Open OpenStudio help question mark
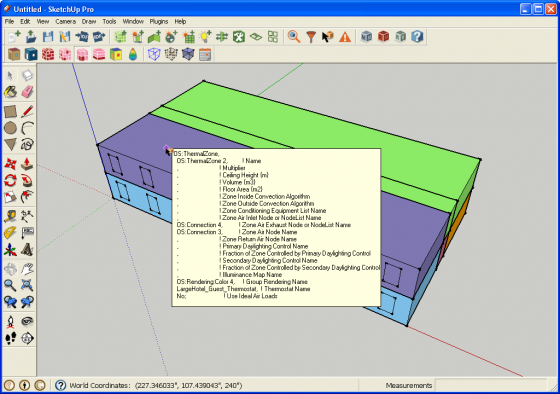560x394 pixels. (x=417, y=36)
